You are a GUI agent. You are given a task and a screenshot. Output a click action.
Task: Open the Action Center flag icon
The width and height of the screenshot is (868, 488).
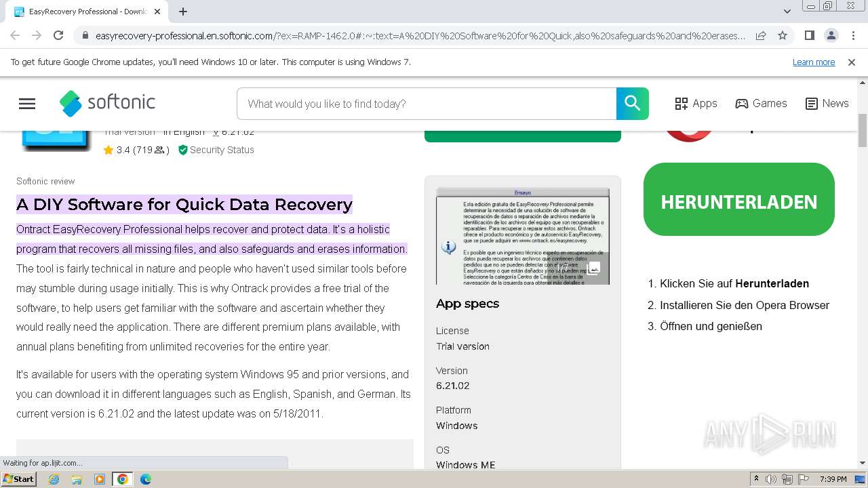click(804, 479)
